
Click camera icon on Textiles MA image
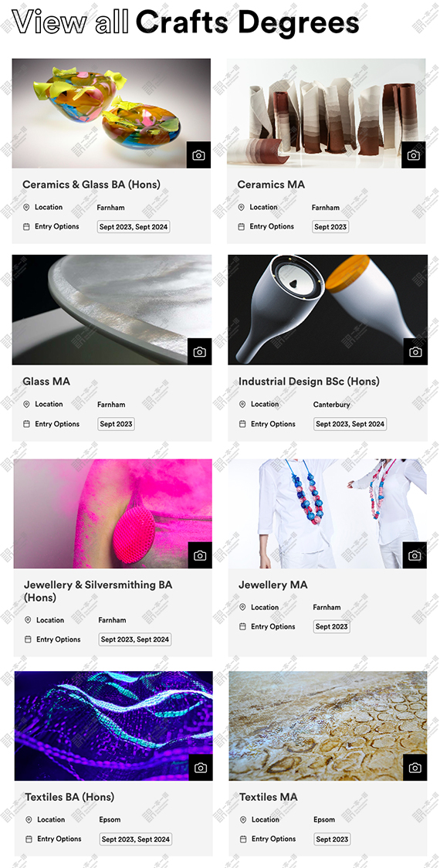tap(415, 768)
